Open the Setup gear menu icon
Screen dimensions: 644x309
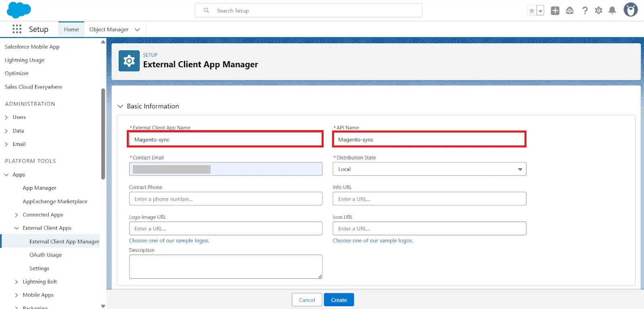[x=599, y=10]
